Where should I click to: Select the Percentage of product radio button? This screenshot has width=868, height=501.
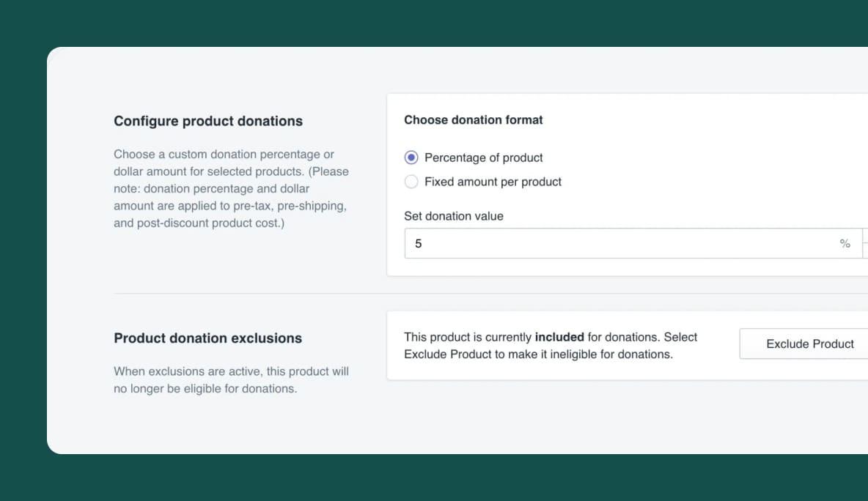tap(412, 157)
